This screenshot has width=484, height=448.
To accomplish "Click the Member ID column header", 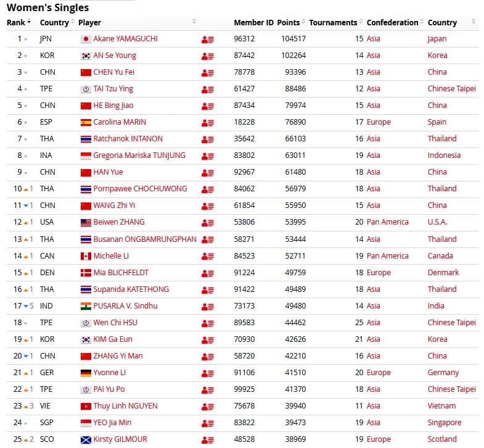I will pyautogui.click(x=254, y=23).
